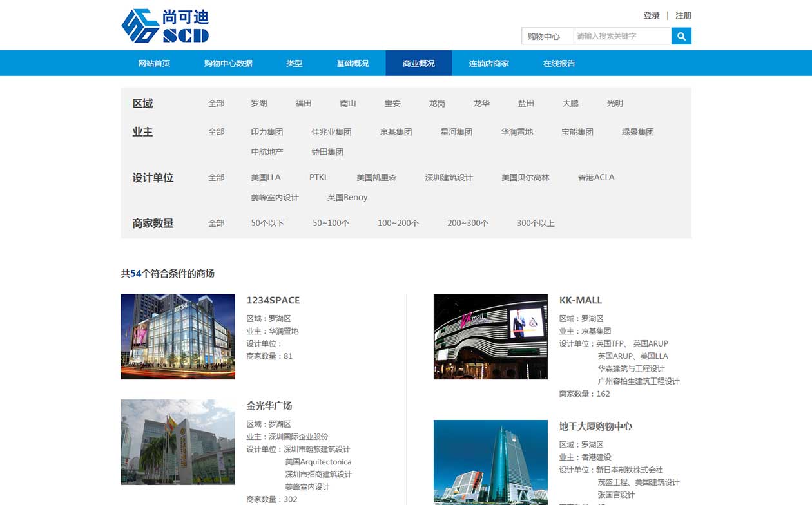Viewport: 812px width, 505px height.
Task: Click the KK-MALL title
Action: point(581,300)
